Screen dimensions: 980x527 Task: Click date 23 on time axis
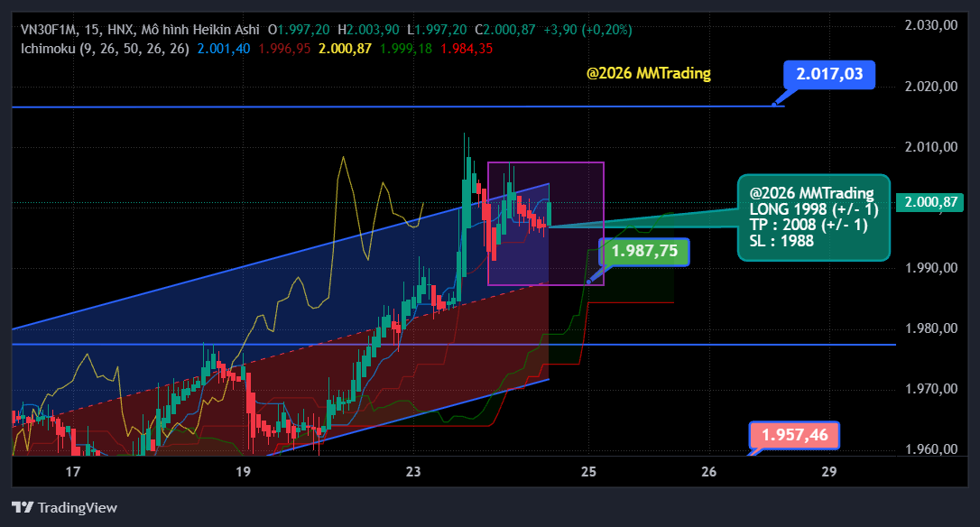click(x=413, y=471)
